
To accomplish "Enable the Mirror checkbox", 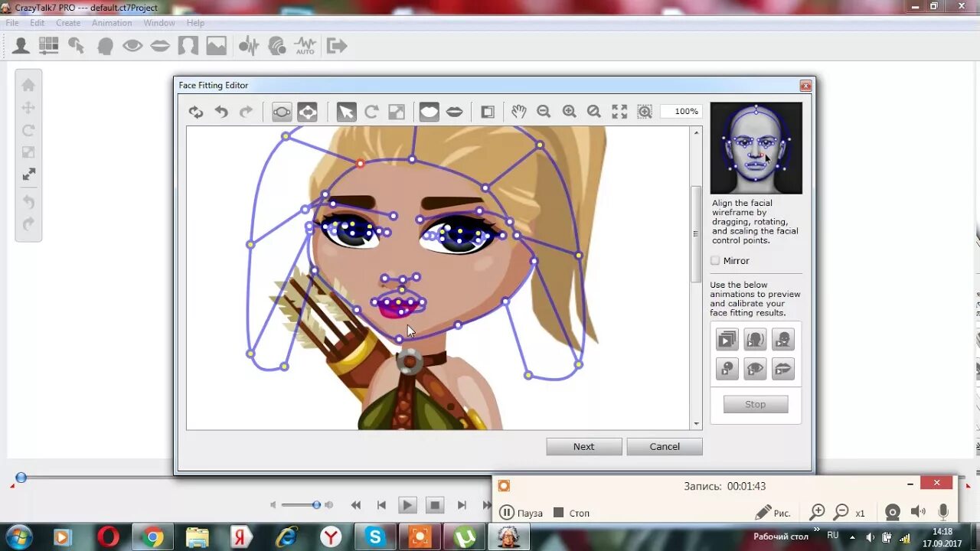I will click(715, 261).
